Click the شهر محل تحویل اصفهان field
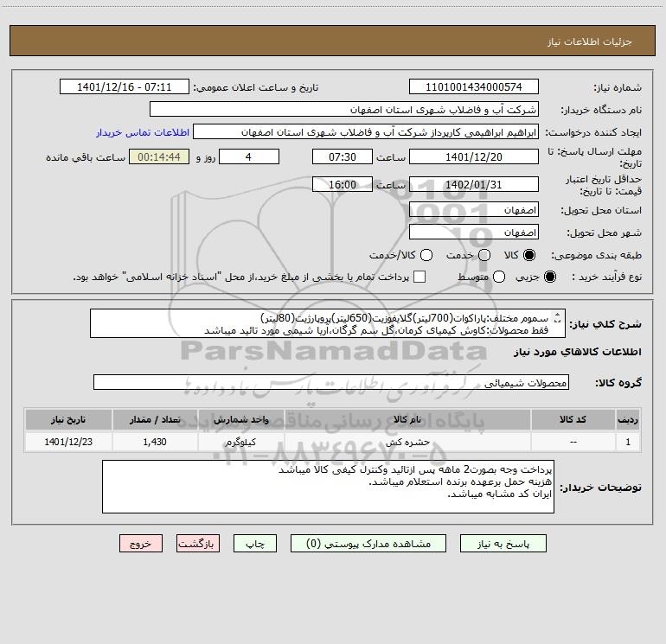The height and width of the screenshot is (644, 666). click(474, 232)
